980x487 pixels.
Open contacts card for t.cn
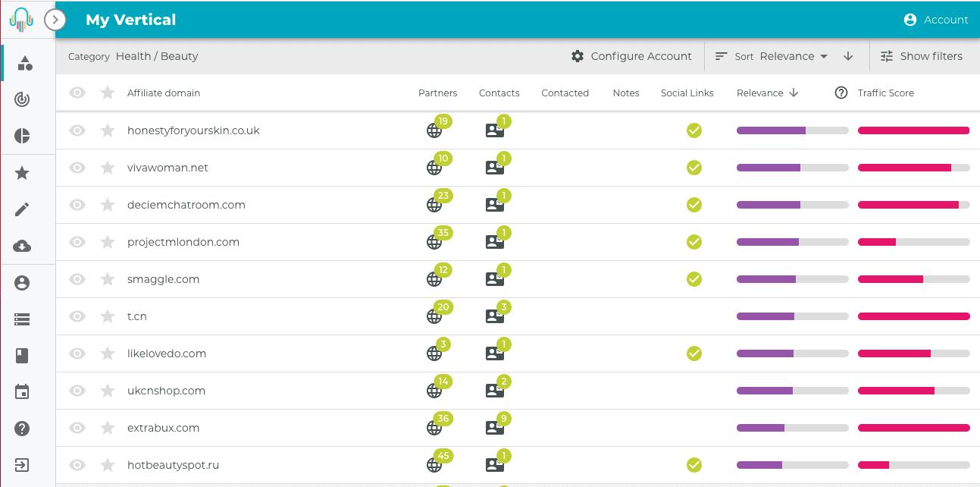click(x=495, y=316)
